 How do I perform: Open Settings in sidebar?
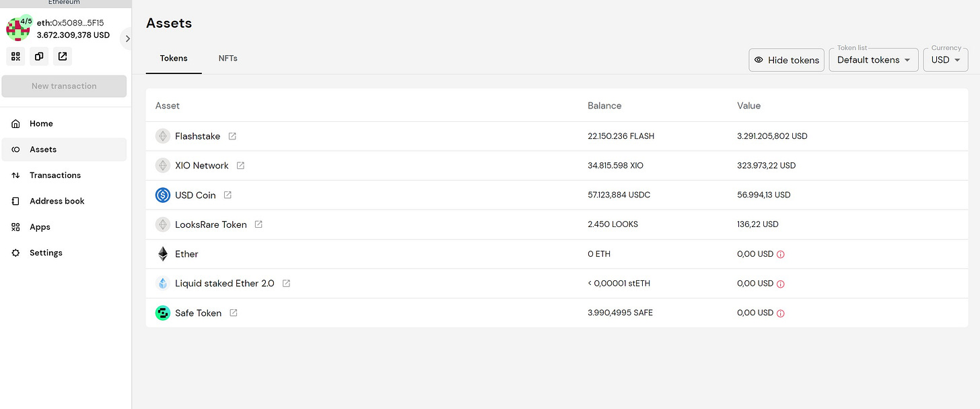(64, 253)
